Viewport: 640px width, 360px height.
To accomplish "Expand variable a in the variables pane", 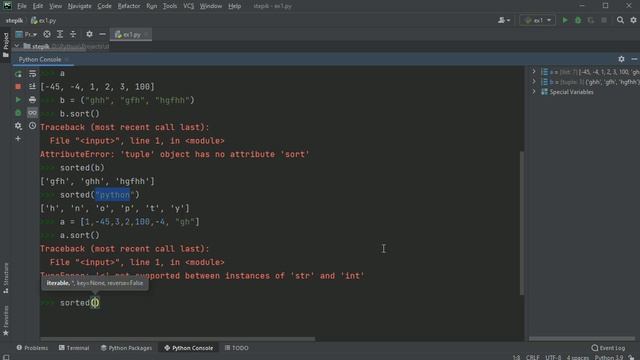I will pyautogui.click(x=533, y=71).
